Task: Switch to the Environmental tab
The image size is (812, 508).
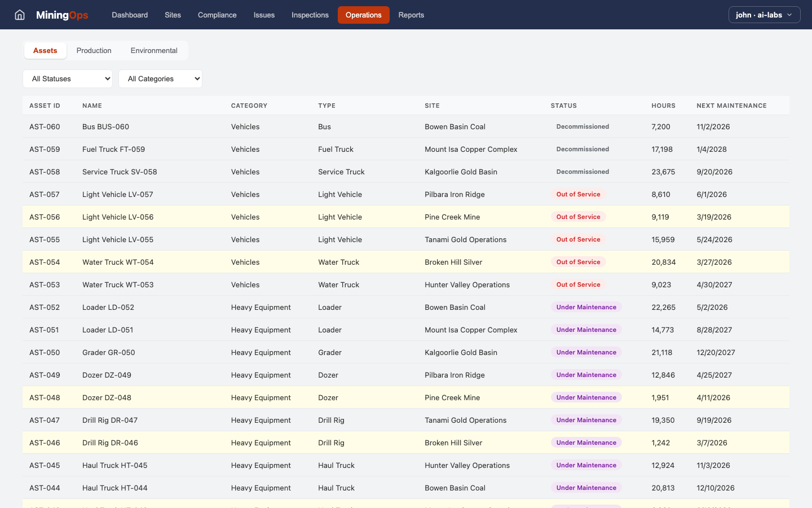Action: [153, 50]
